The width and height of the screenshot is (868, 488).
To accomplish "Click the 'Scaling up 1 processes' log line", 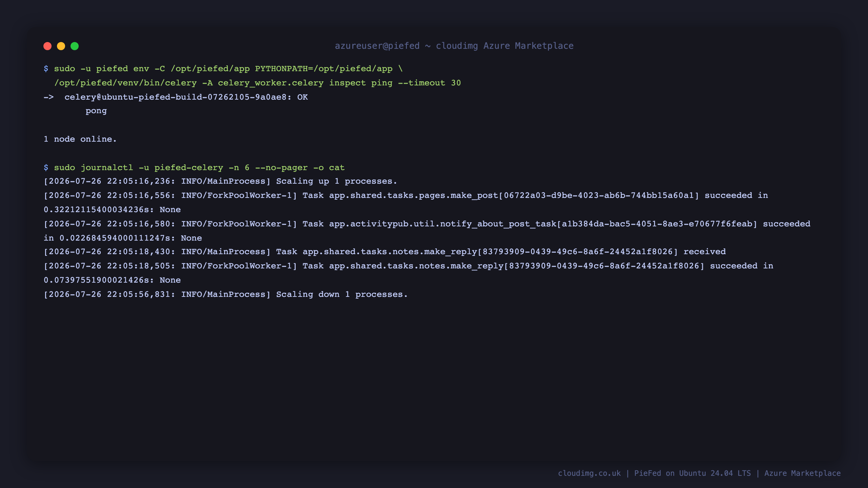I will pos(220,181).
